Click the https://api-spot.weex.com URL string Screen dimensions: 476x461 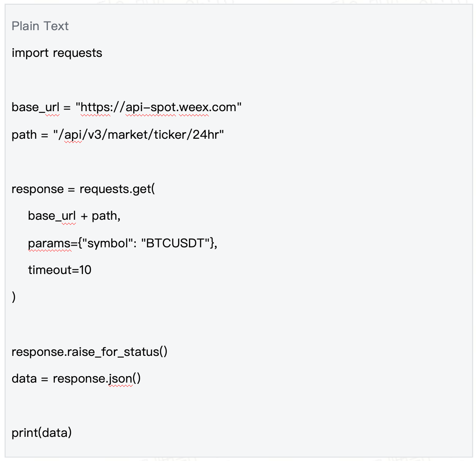click(159, 107)
